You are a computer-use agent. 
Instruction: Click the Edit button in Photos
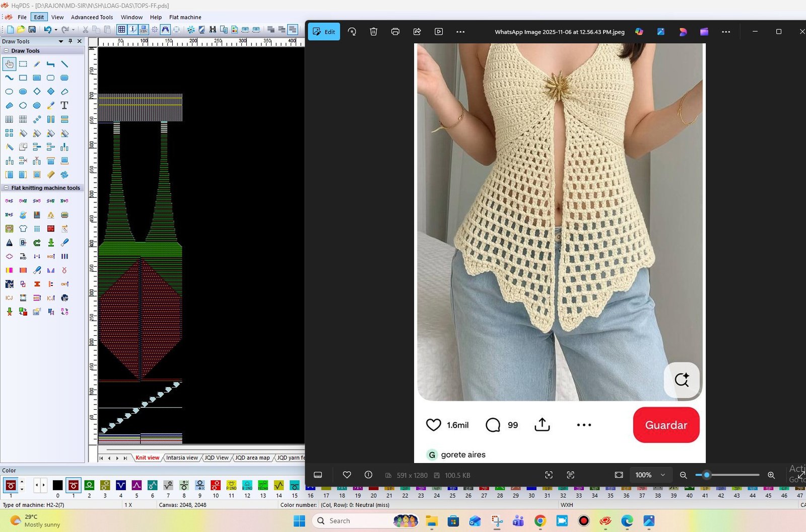click(x=324, y=32)
